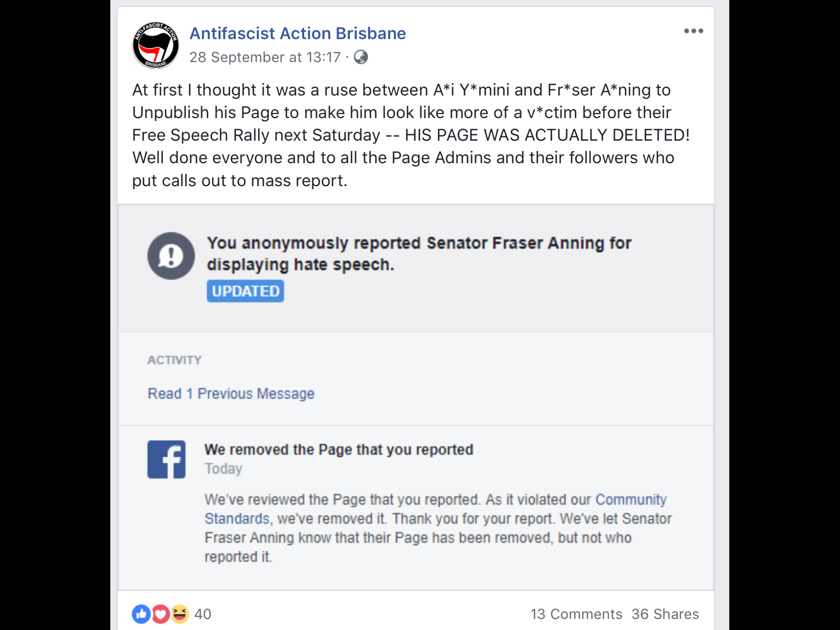Image resolution: width=840 pixels, height=630 pixels.
Task: Open the Community Standards link
Action: (x=436, y=509)
